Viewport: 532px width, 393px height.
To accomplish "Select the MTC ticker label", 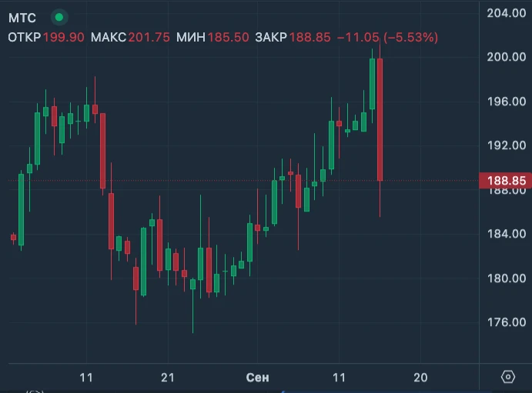I will (22, 18).
